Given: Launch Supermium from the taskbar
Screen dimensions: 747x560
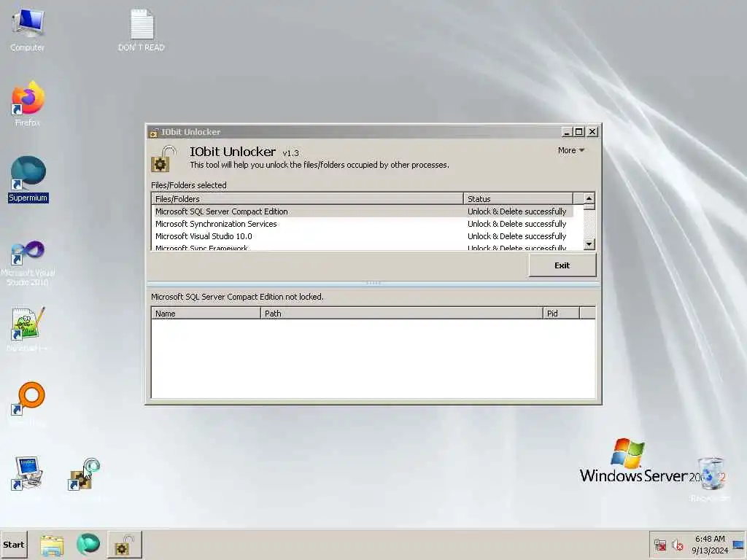Looking at the screenshot, I should (88, 544).
